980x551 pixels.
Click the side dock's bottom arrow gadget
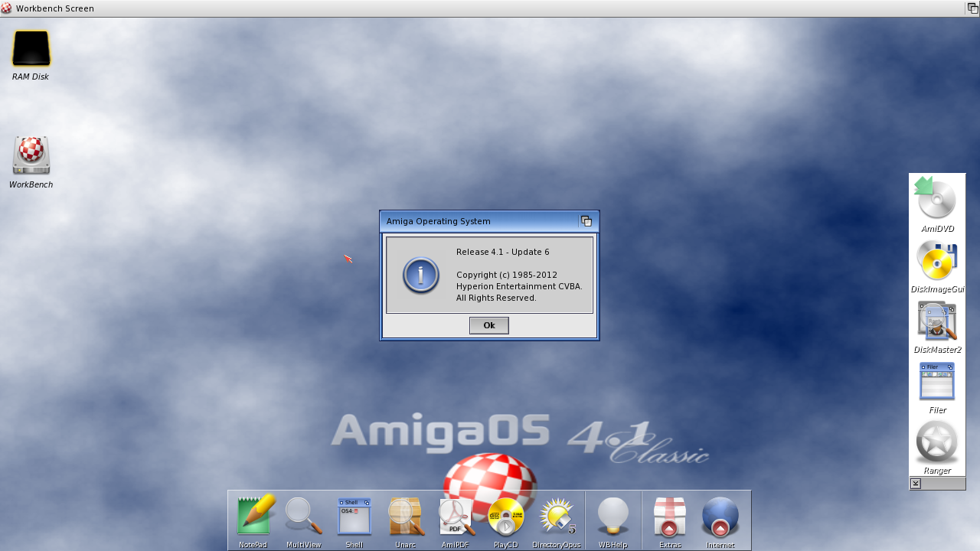pos(916,484)
